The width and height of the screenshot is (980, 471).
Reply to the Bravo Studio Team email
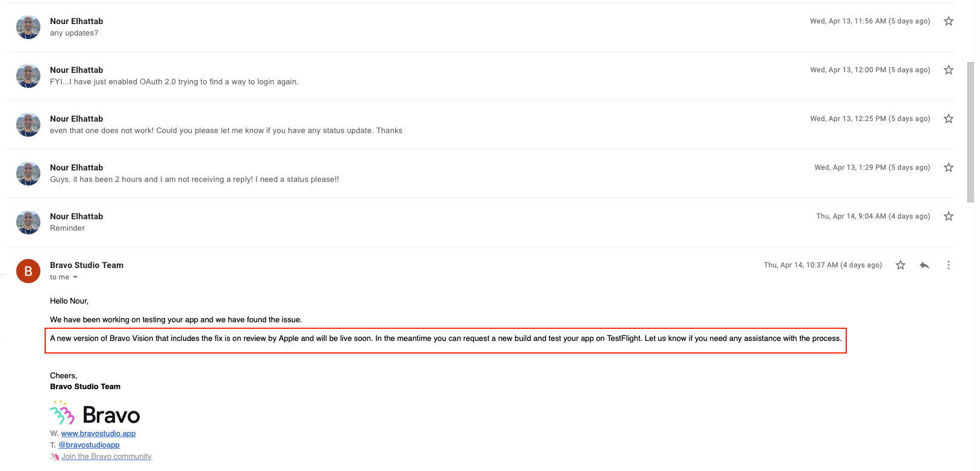[925, 265]
